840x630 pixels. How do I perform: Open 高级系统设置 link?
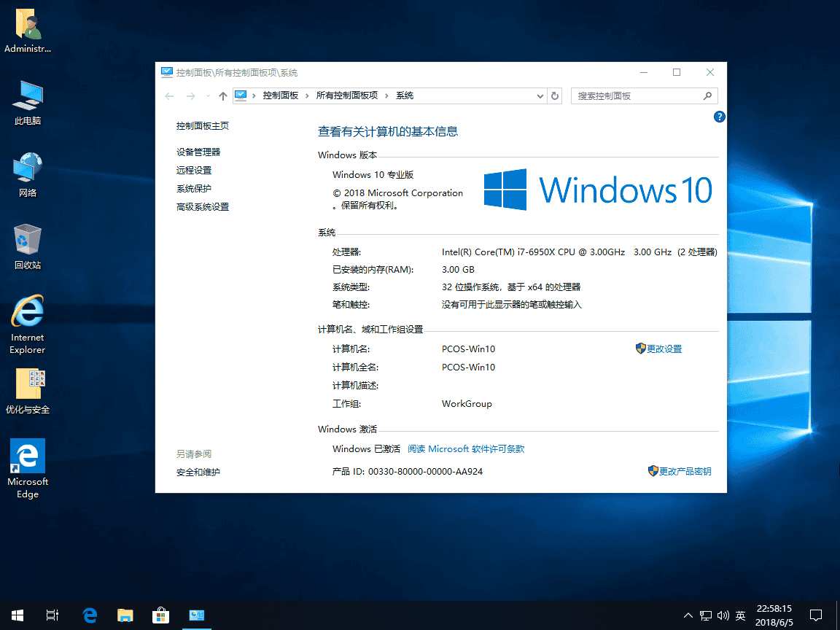pyautogui.click(x=203, y=207)
